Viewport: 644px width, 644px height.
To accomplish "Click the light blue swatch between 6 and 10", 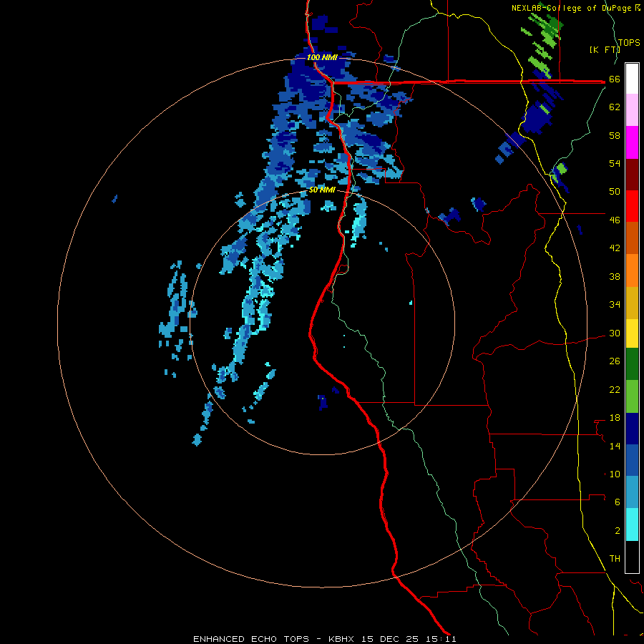I will (632, 492).
